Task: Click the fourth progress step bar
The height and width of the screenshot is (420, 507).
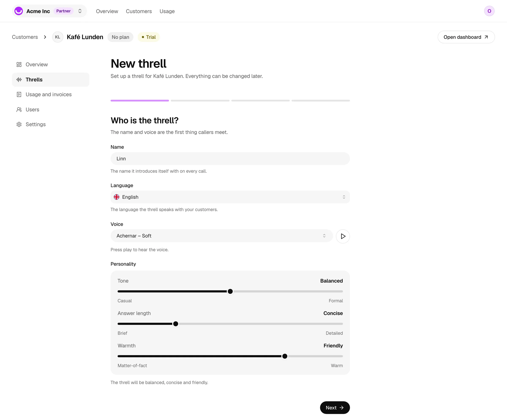Action: click(x=320, y=100)
